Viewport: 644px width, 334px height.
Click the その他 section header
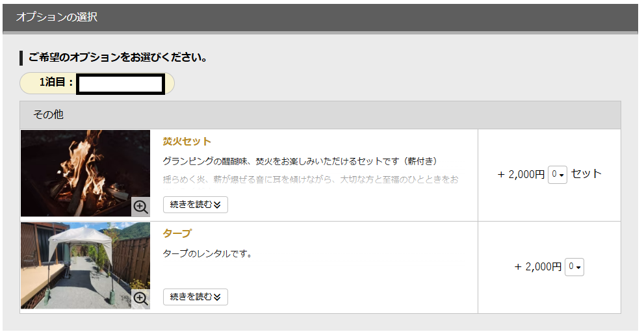click(x=48, y=114)
